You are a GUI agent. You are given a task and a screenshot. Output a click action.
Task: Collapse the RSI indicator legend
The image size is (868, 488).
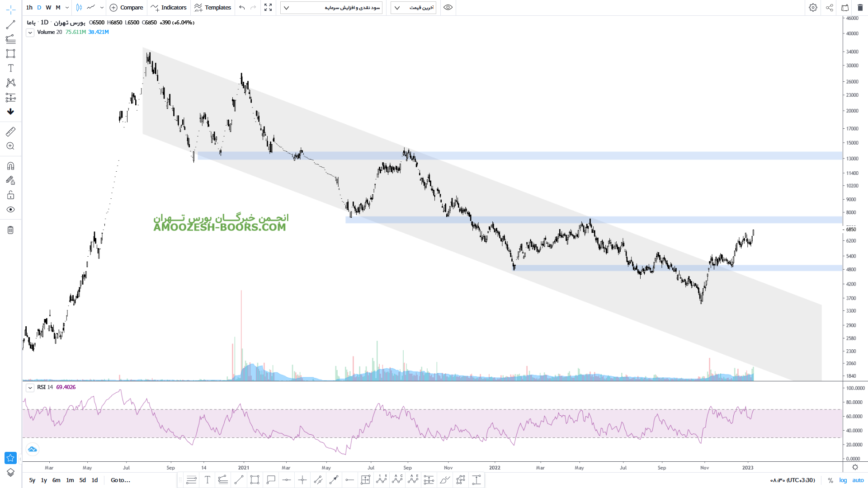(x=30, y=388)
